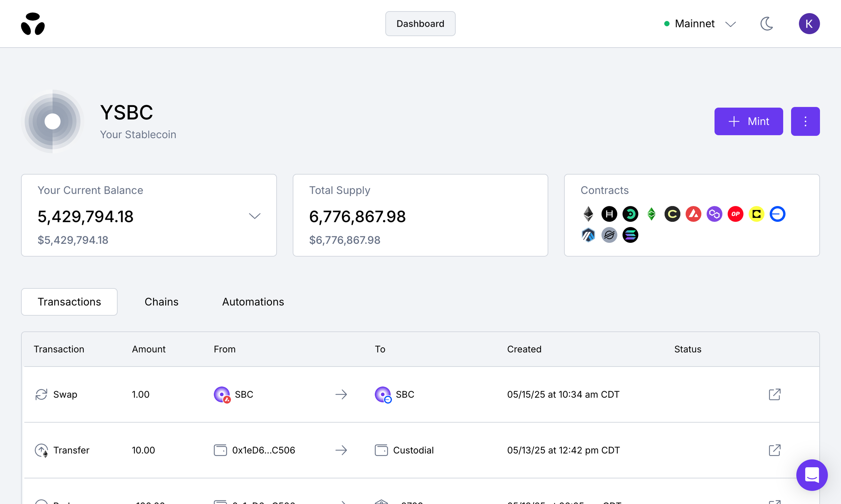Open the Polygon contract icon
This screenshot has height=504, width=841.
pos(714,214)
